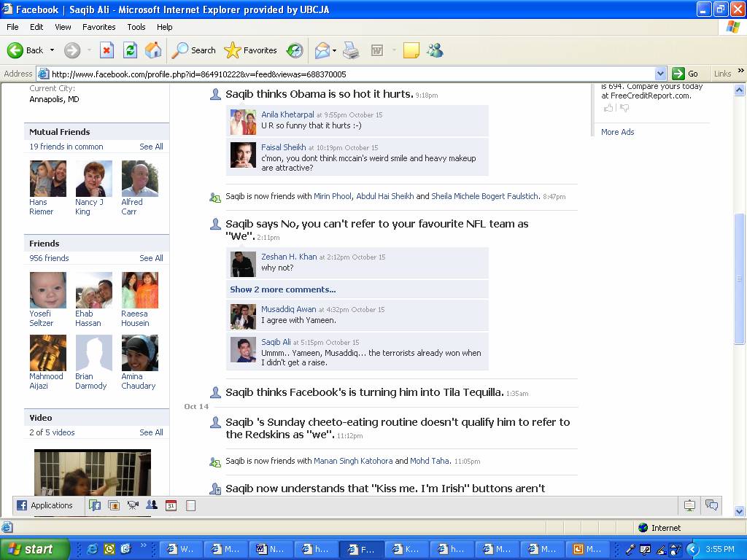Click the Photos icon in Facebook dock
Image resolution: width=747 pixels, height=560 pixels.
click(114, 506)
